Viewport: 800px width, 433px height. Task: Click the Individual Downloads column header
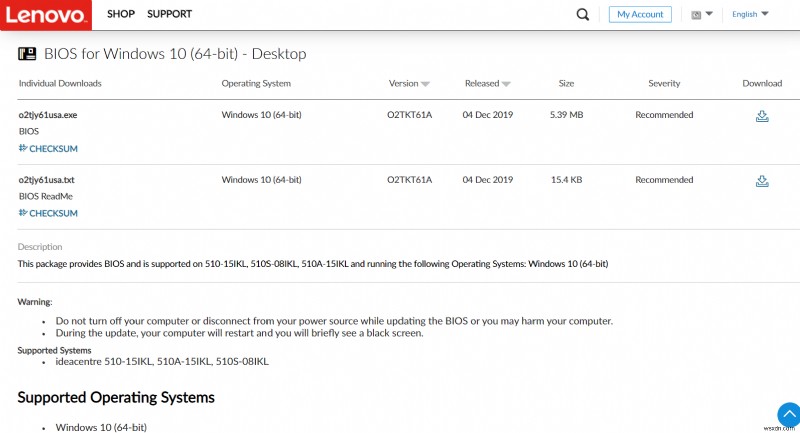(60, 83)
